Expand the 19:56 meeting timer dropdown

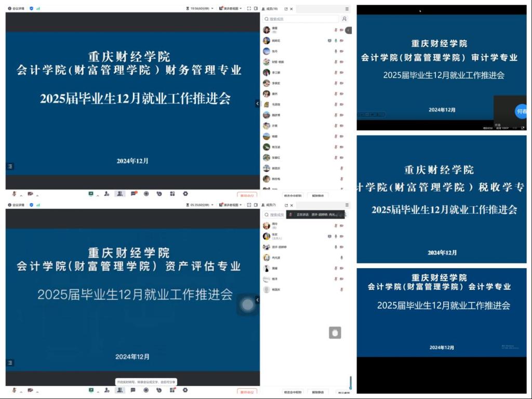click(201, 8)
